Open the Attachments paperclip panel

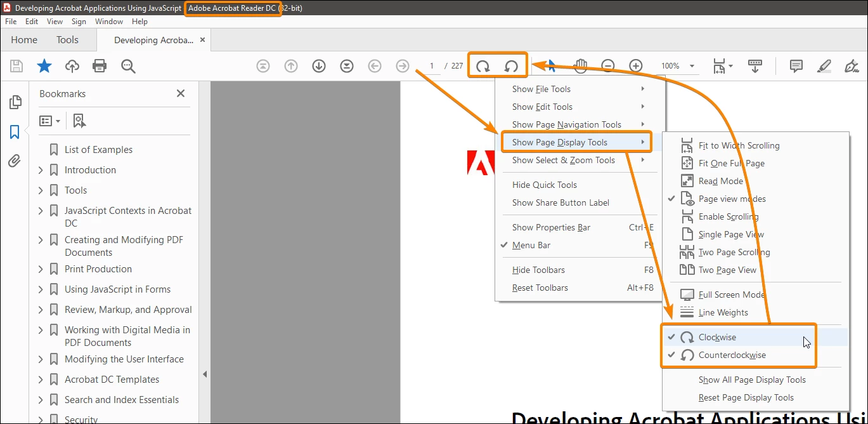(x=15, y=161)
